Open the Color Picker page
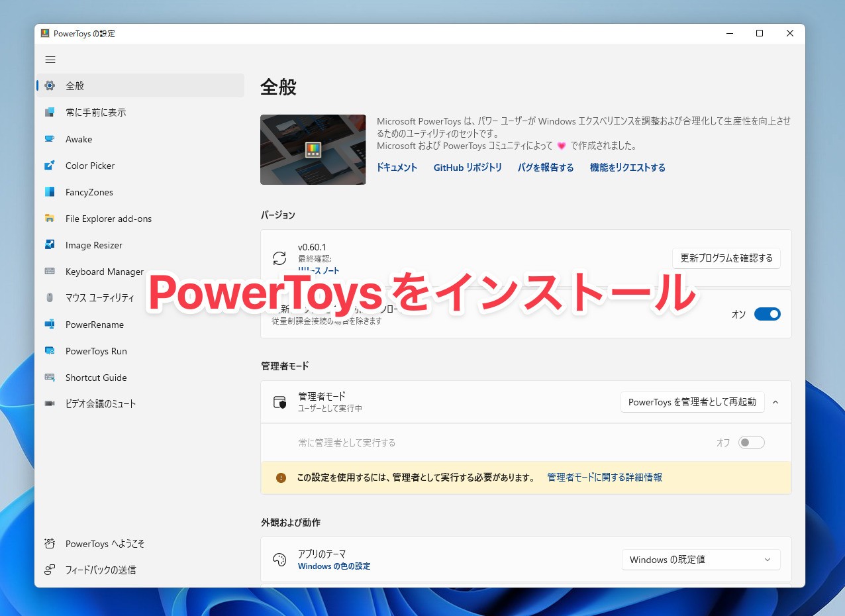 tap(140, 166)
